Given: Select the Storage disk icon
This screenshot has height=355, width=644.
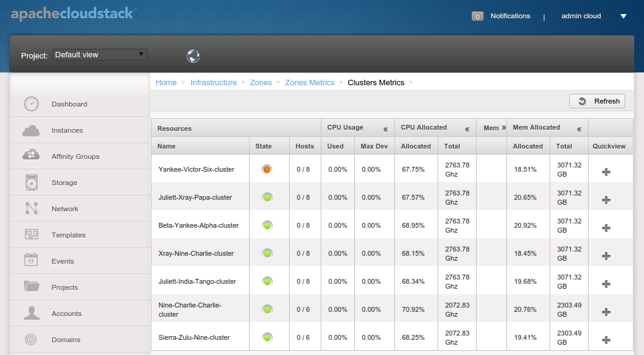Looking at the screenshot, I should coord(31,183).
